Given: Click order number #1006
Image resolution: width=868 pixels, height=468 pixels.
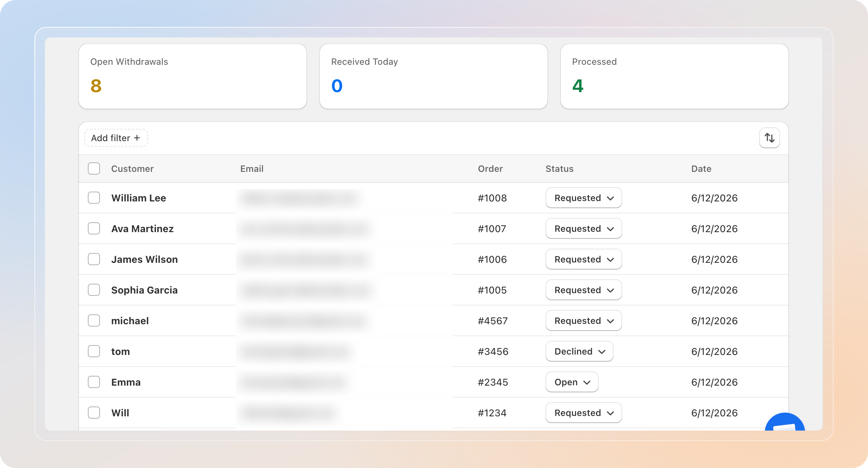Looking at the screenshot, I should (492, 259).
